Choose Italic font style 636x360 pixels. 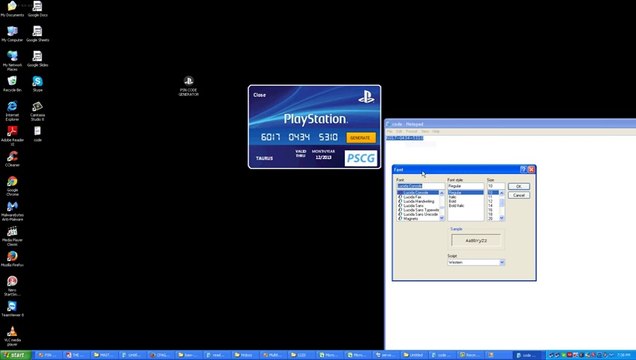click(x=452, y=197)
